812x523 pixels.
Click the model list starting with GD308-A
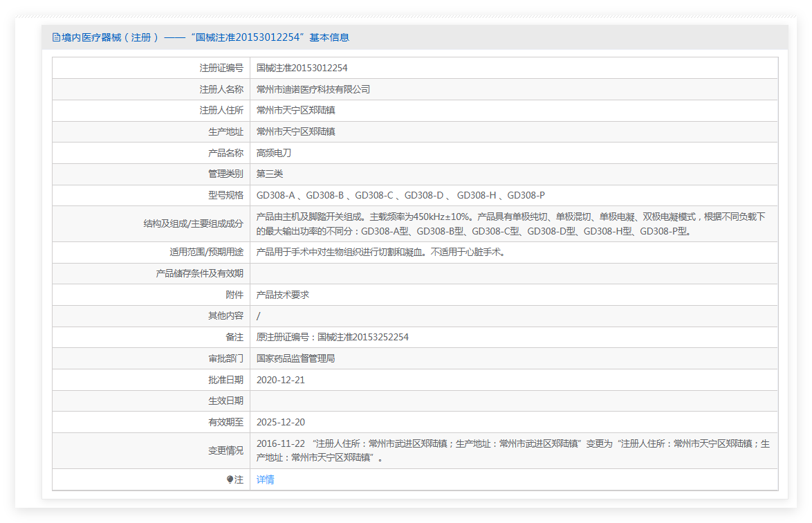click(x=400, y=195)
